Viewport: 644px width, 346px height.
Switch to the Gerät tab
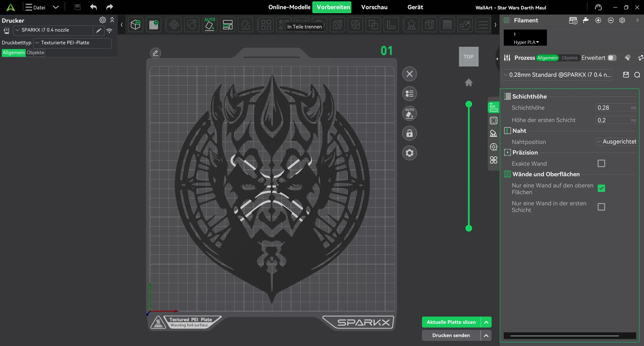click(415, 7)
